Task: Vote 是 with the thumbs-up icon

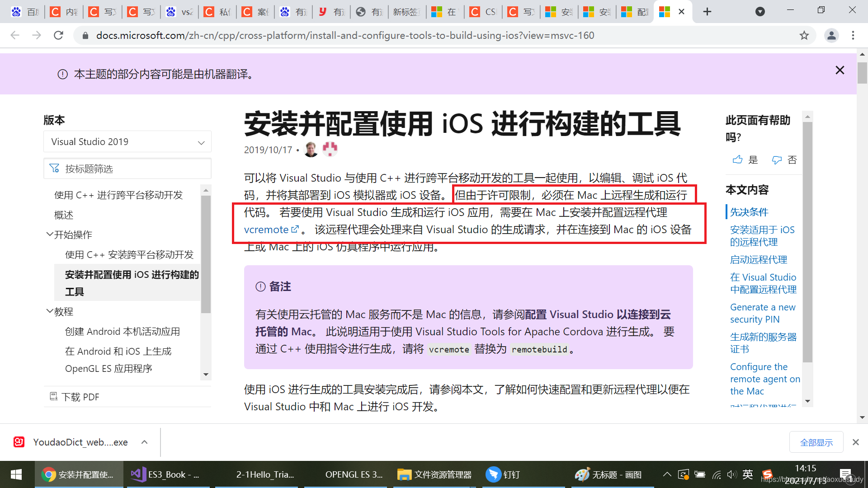Action: 745,160
